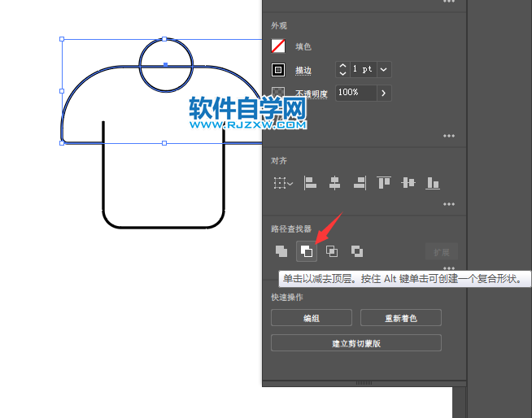Click the opacity 100% field
The image size is (532, 418).
pyautogui.click(x=356, y=93)
